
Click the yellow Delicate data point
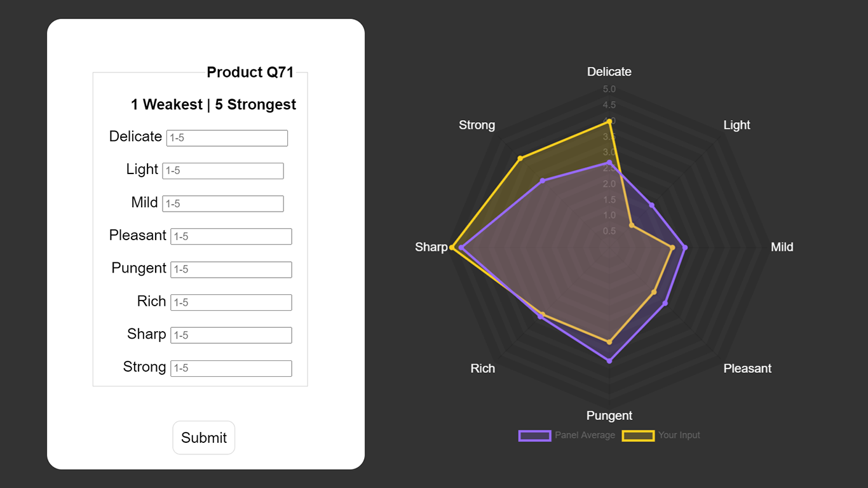[x=609, y=121]
